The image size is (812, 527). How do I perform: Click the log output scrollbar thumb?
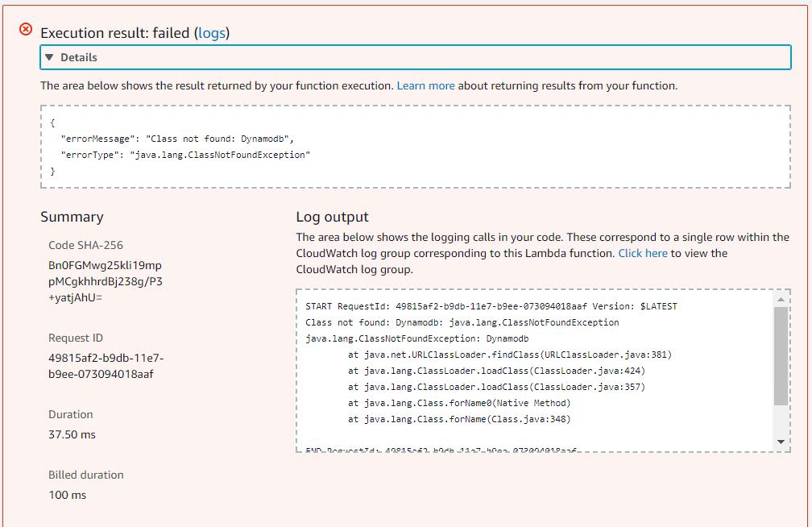[x=781, y=355]
